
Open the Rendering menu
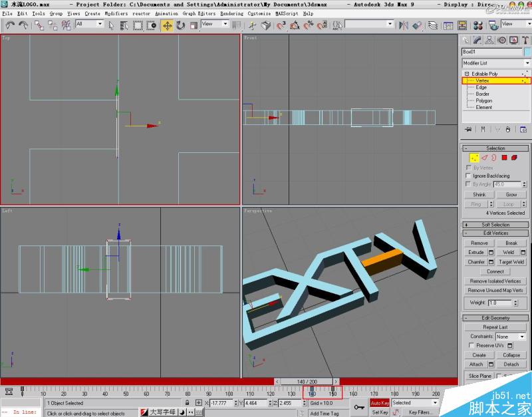(x=231, y=12)
